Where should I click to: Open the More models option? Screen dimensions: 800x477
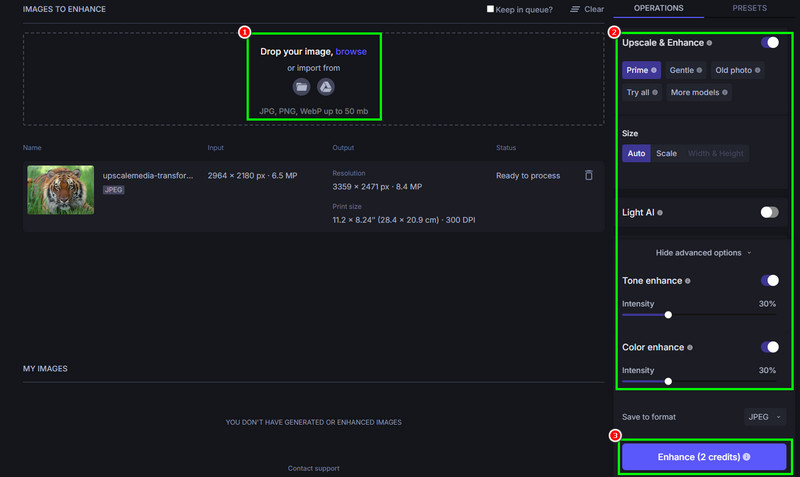pos(698,92)
